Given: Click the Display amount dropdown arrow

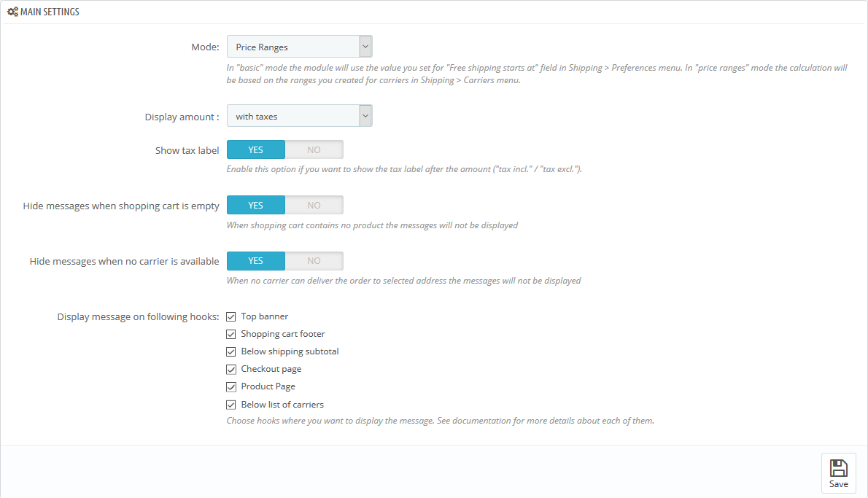Looking at the screenshot, I should pyautogui.click(x=365, y=116).
